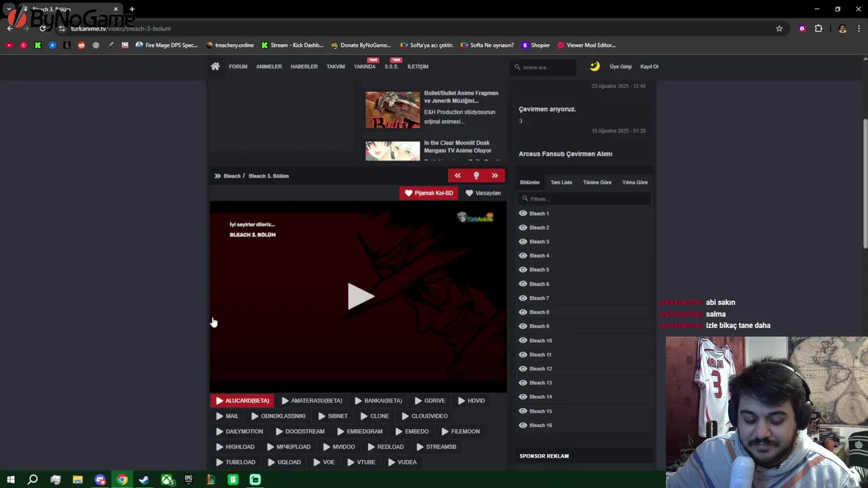This screenshot has width=868, height=488.
Task: Switch to CLOUDVIDEO player
Action: [x=425, y=416]
